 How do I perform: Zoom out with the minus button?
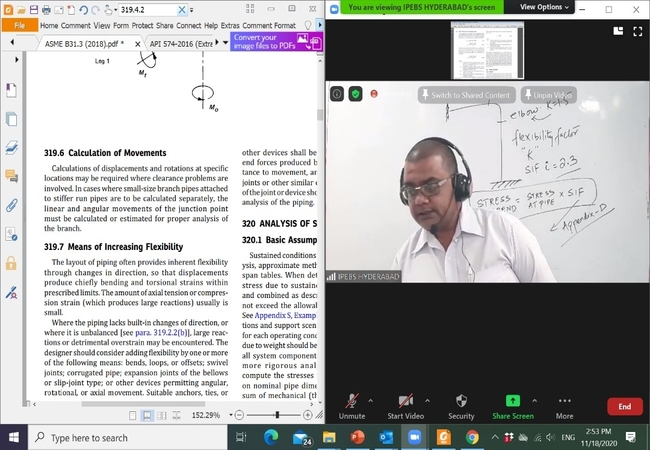[x=239, y=415]
